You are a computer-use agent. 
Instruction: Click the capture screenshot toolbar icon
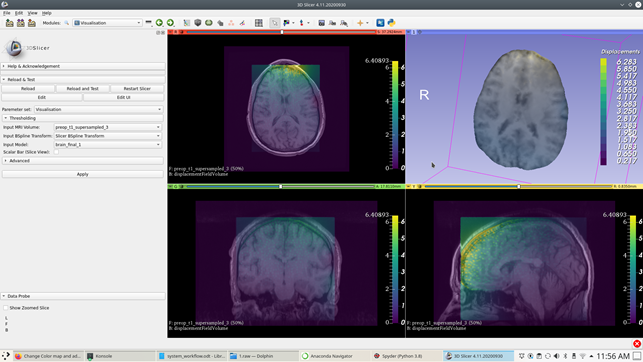coord(322,23)
